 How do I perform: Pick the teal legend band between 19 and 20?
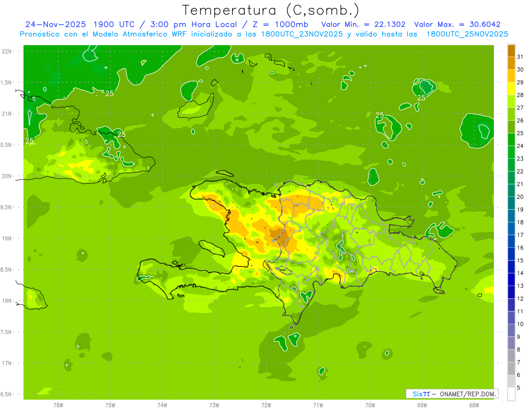511,203
